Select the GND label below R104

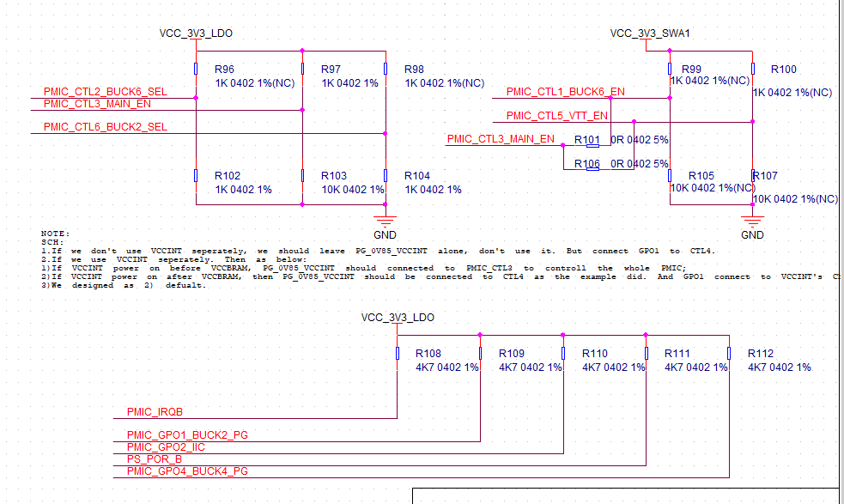pos(385,235)
